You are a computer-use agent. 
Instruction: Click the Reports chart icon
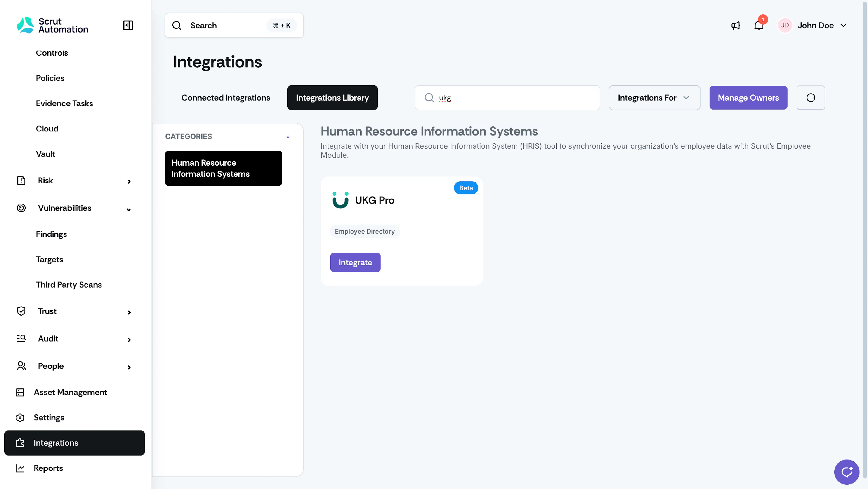pyautogui.click(x=20, y=468)
